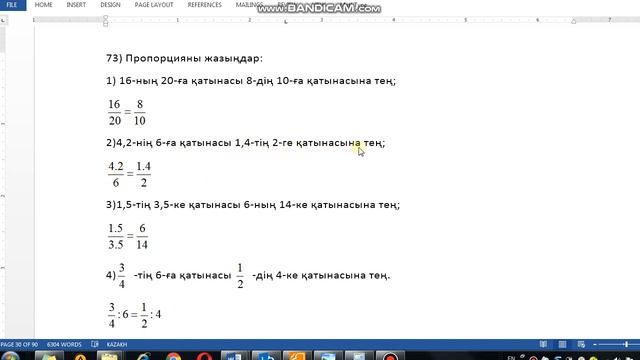Click the tab selector at ruler corner

click(3, 20)
